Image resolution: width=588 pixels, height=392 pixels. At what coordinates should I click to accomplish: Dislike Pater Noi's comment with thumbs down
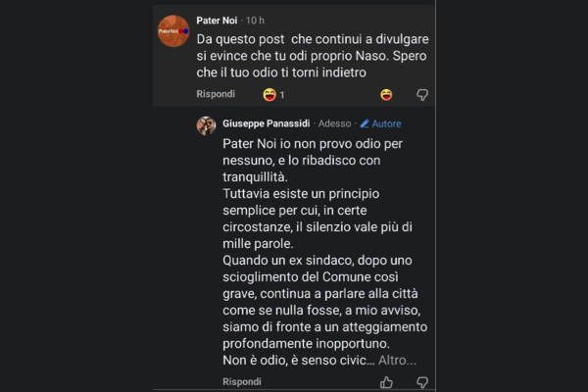point(422,95)
